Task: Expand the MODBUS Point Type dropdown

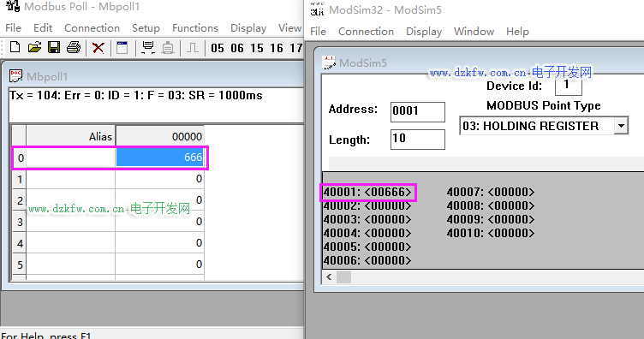Action: click(621, 126)
